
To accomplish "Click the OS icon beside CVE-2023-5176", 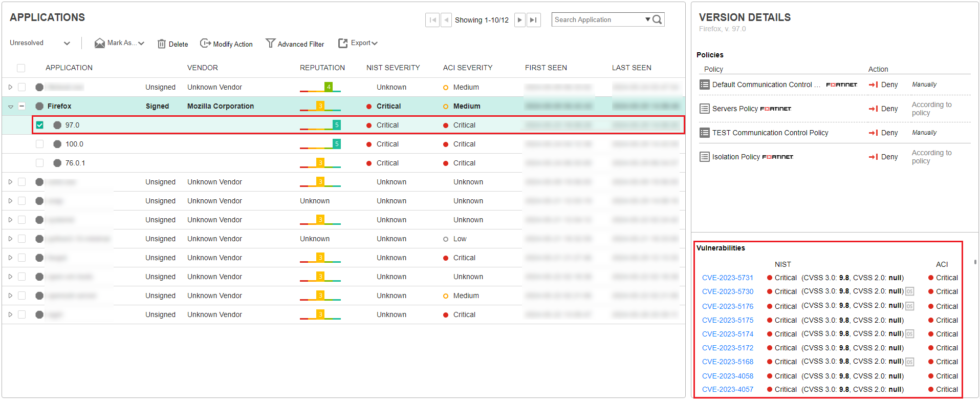I will pyautogui.click(x=909, y=306).
